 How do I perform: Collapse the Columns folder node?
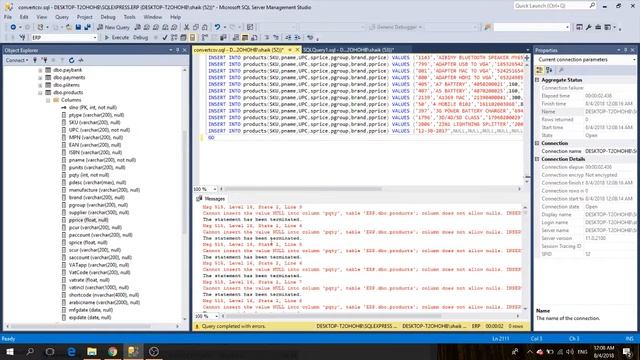click(48, 100)
